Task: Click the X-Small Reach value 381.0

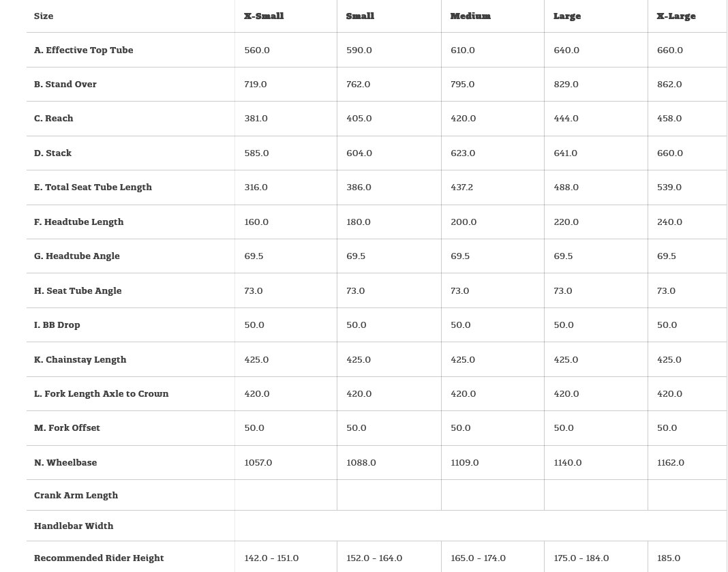Action: click(256, 119)
